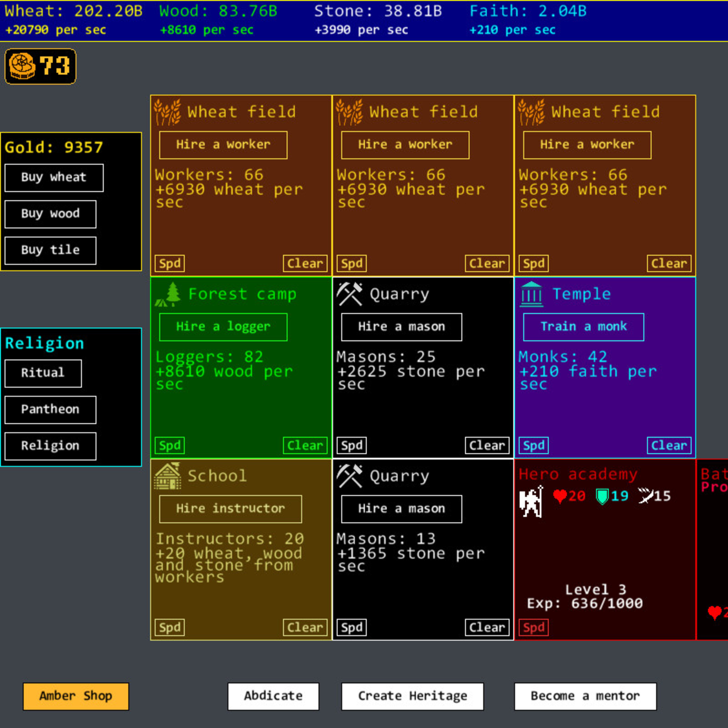Click the Buy tile button
728x728 pixels.
tap(50, 250)
